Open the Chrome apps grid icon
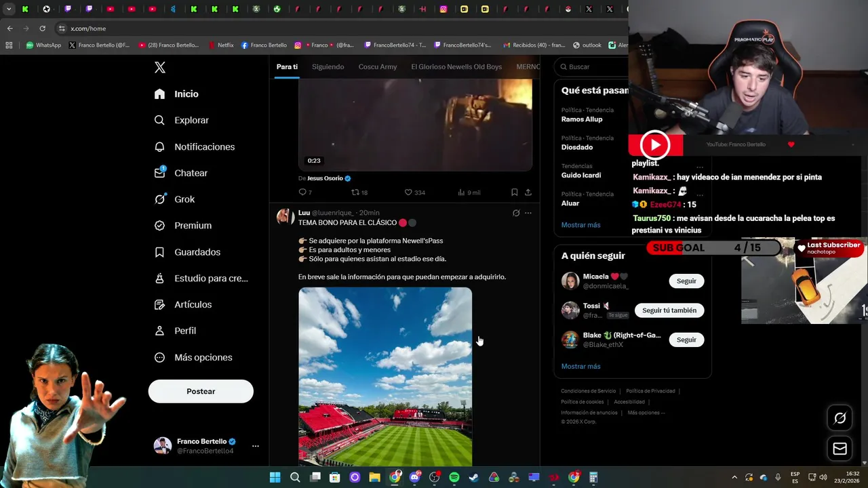Image resolution: width=868 pixels, height=488 pixels. click(x=9, y=45)
